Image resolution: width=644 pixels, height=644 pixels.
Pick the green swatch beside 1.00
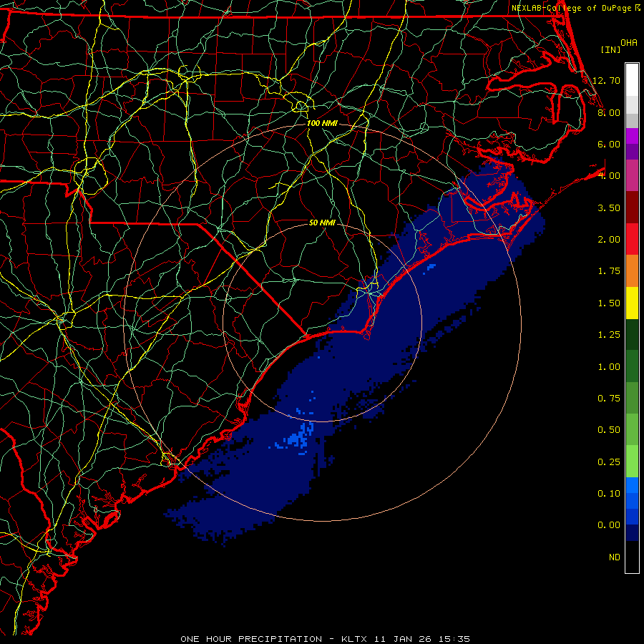[632, 366]
